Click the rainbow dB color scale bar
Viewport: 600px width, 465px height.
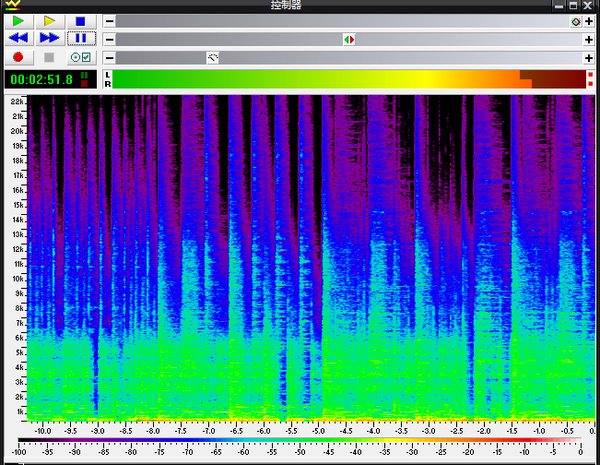(x=300, y=441)
